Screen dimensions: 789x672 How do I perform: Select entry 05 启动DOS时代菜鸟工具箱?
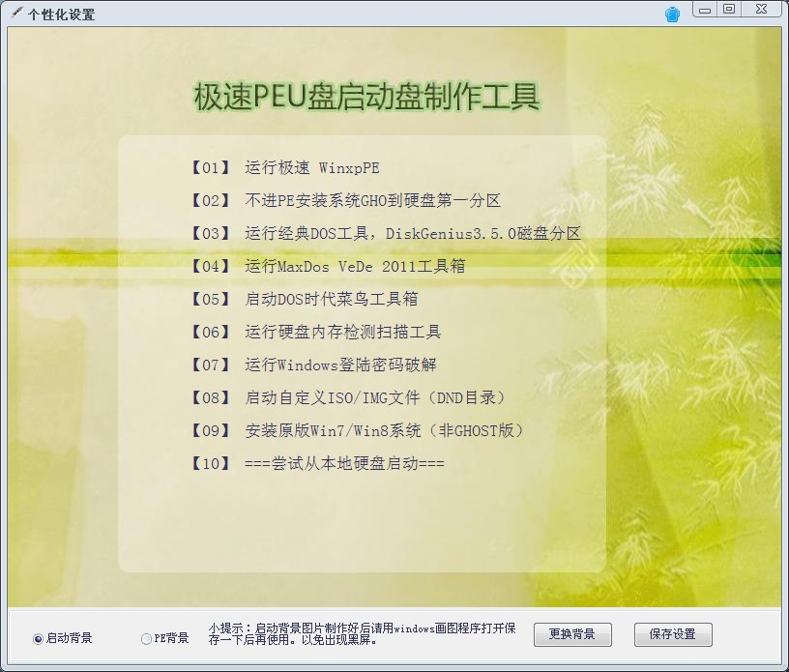304,299
